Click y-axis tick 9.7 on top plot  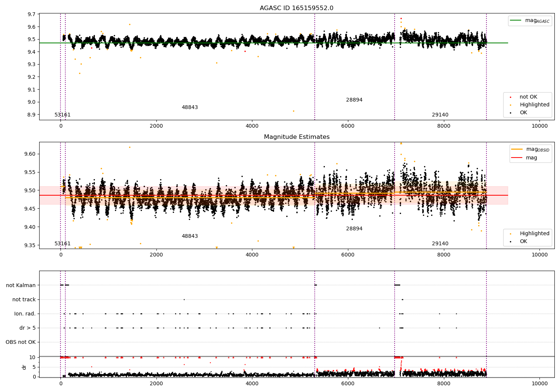(32, 15)
